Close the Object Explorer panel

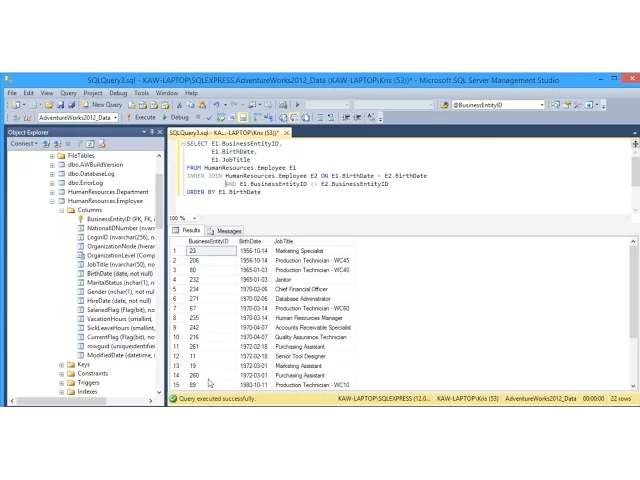[160, 132]
